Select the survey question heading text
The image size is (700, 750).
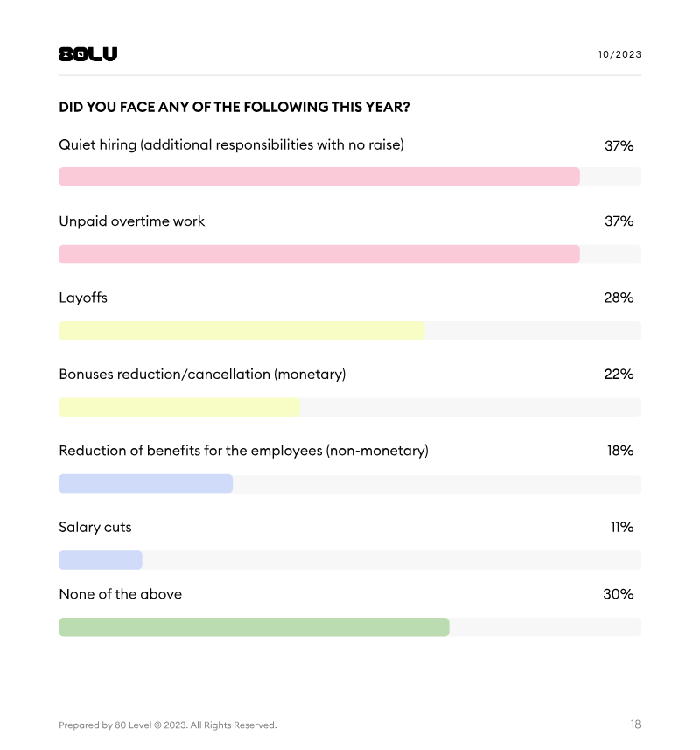pos(234,108)
